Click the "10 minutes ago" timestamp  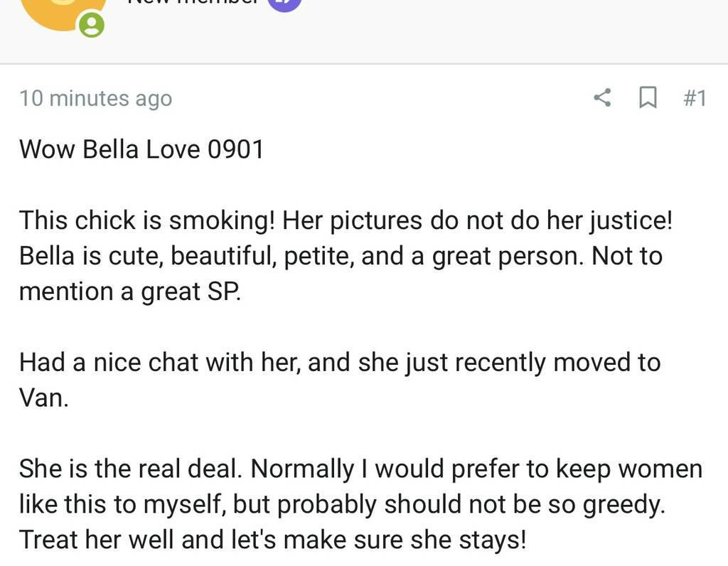click(96, 98)
